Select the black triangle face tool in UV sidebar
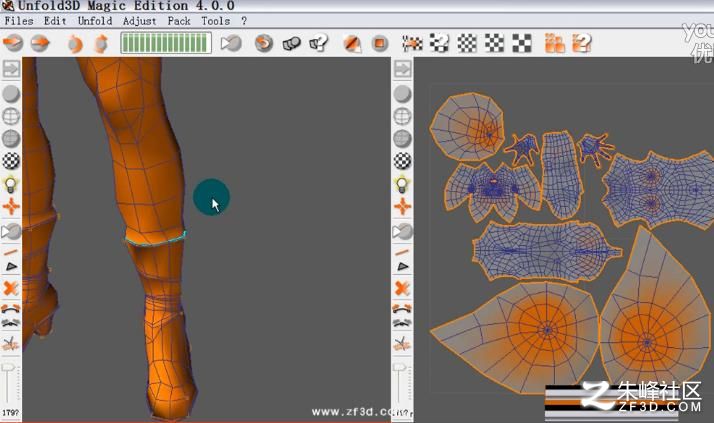This screenshot has width=714, height=423. coord(403,266)
